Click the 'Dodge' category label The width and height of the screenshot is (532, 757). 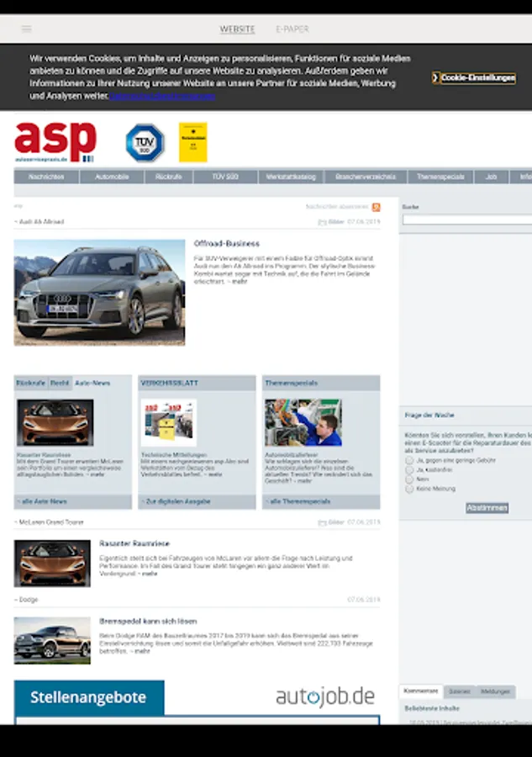tap(28, 600)
